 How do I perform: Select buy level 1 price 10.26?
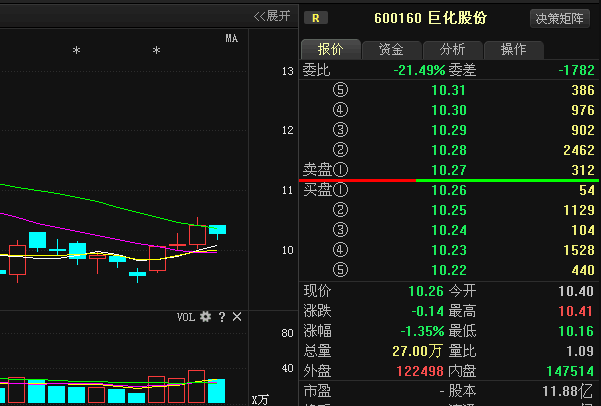[x=449, y=190]
